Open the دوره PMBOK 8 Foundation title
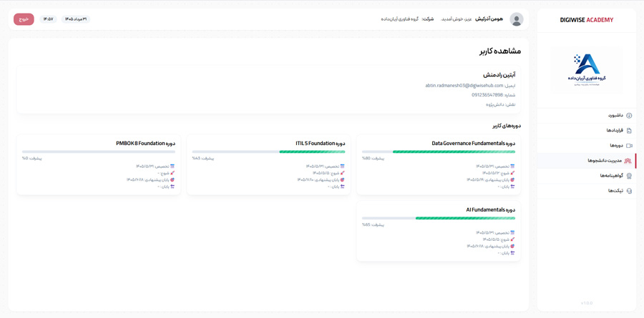This screenshot has height=318, width=644. (146, 143)
